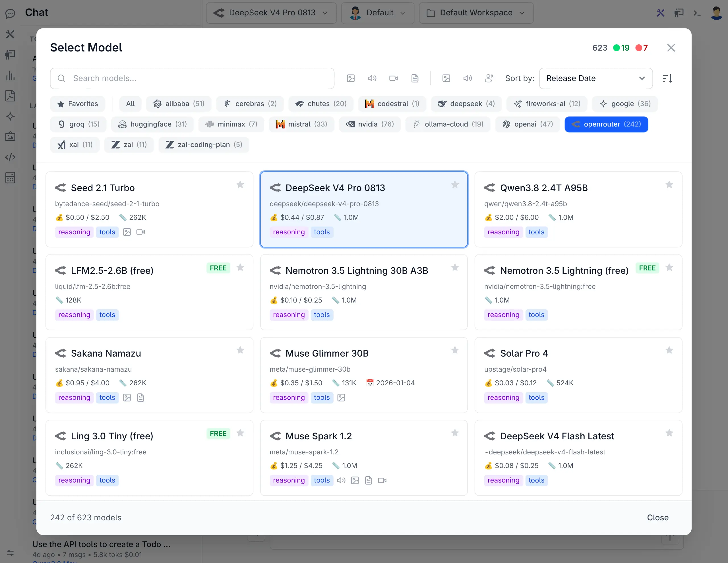Favorite Seed 2.1 Turbo with star
This screenshot has width=728, height=563.
[240, 185]
